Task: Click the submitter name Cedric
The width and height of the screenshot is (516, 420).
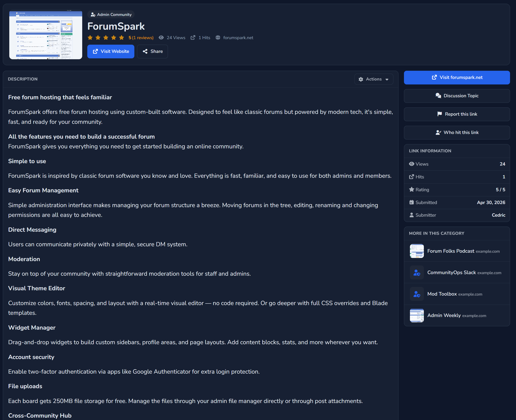Action: click(x=498, y=215)
